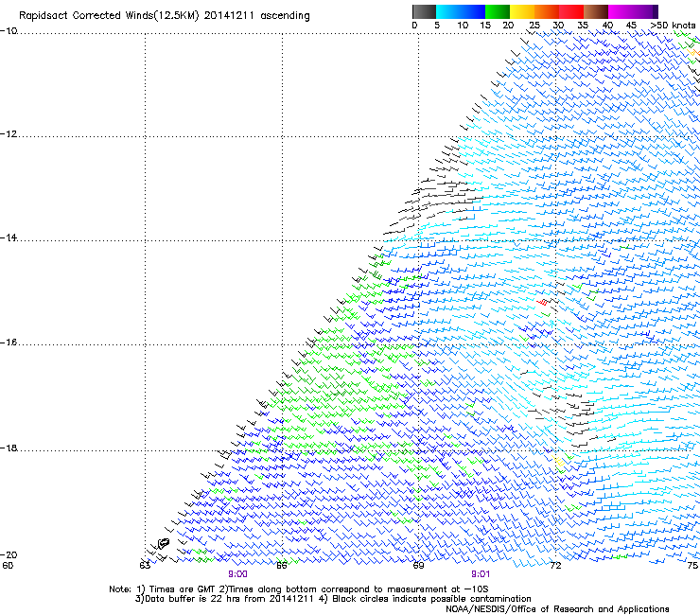Click the purple '9:00' time marker
Viewport: 700px width, 615px height.
click(x=237, y=574)
